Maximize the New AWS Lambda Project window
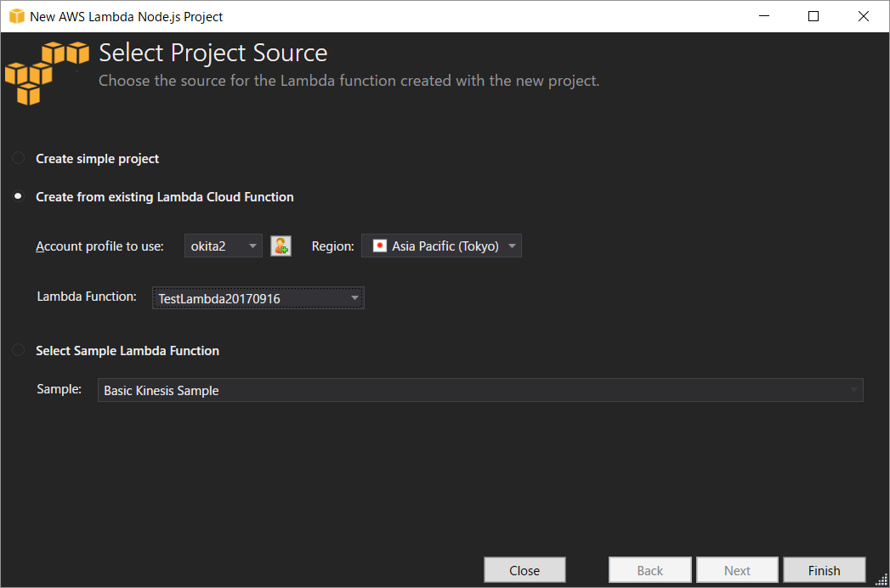 (x=813, y=16)
